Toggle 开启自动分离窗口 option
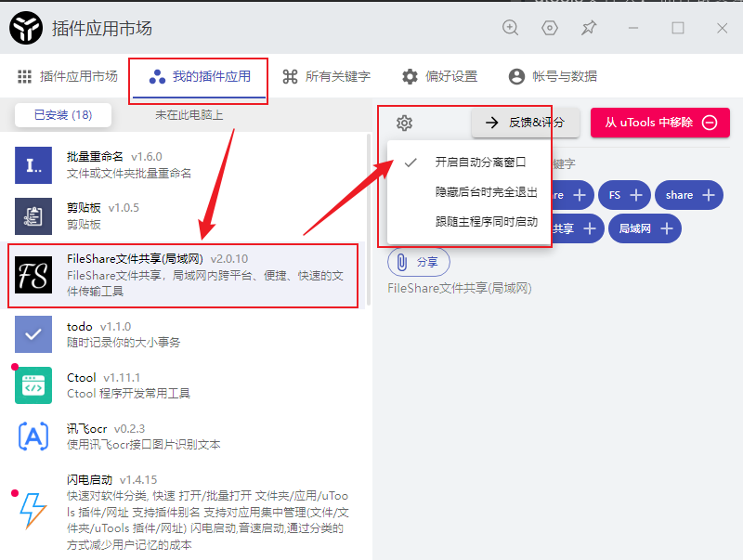 pyautogui.click(x=470, y=163)
